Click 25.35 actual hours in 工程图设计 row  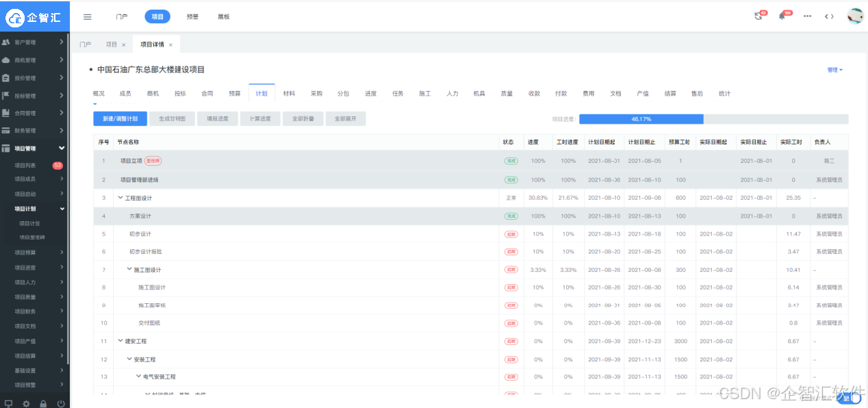793,198
